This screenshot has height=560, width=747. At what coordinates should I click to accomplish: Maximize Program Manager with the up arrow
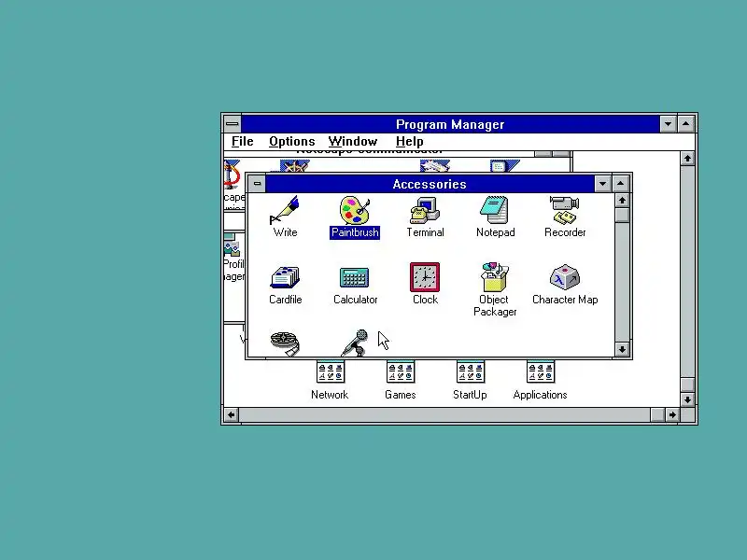click(685, 124)
